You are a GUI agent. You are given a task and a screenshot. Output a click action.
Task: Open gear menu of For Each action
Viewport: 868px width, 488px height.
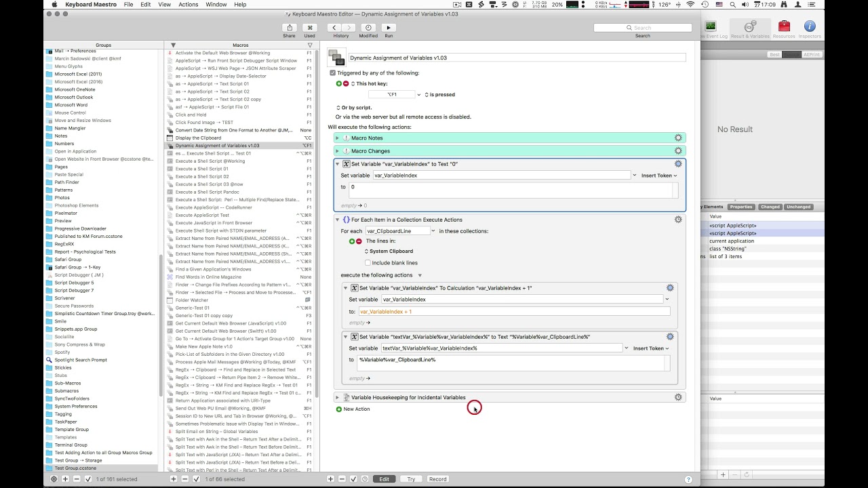[x=678, y=220]
